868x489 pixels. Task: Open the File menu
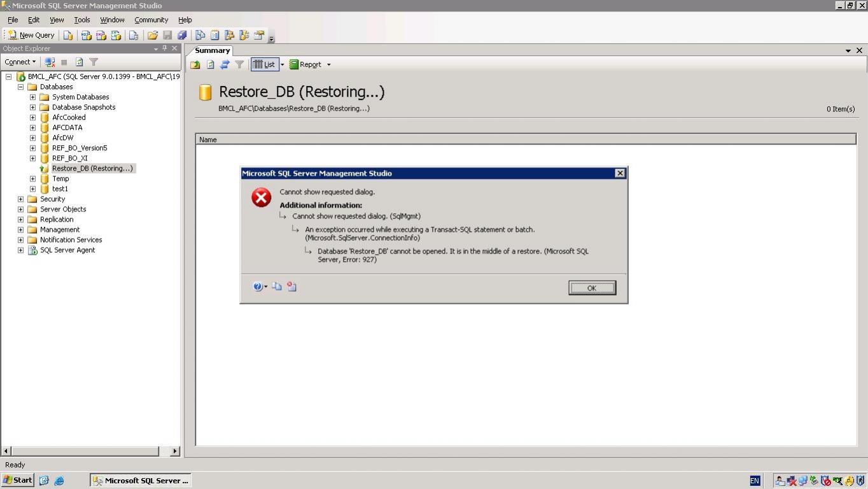point(13,20)
